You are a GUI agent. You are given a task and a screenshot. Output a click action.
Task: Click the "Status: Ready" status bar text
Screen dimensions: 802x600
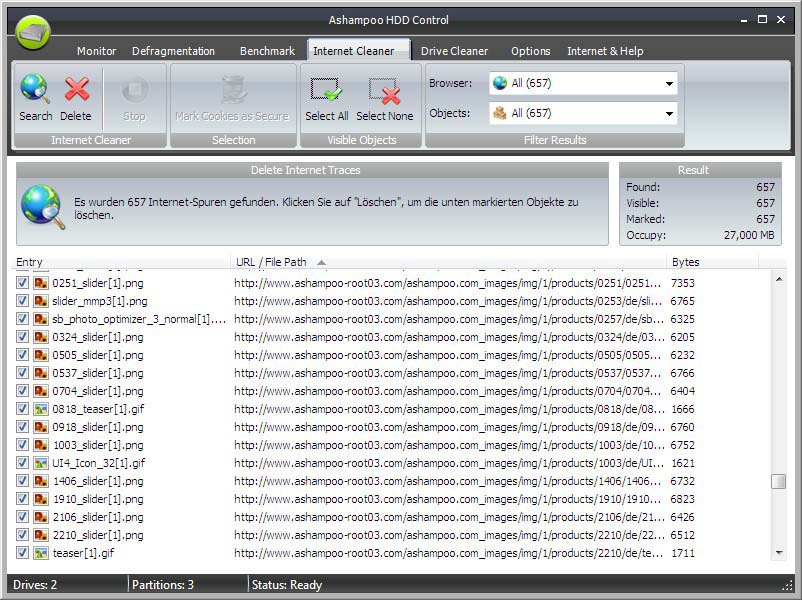pos(286,585)
